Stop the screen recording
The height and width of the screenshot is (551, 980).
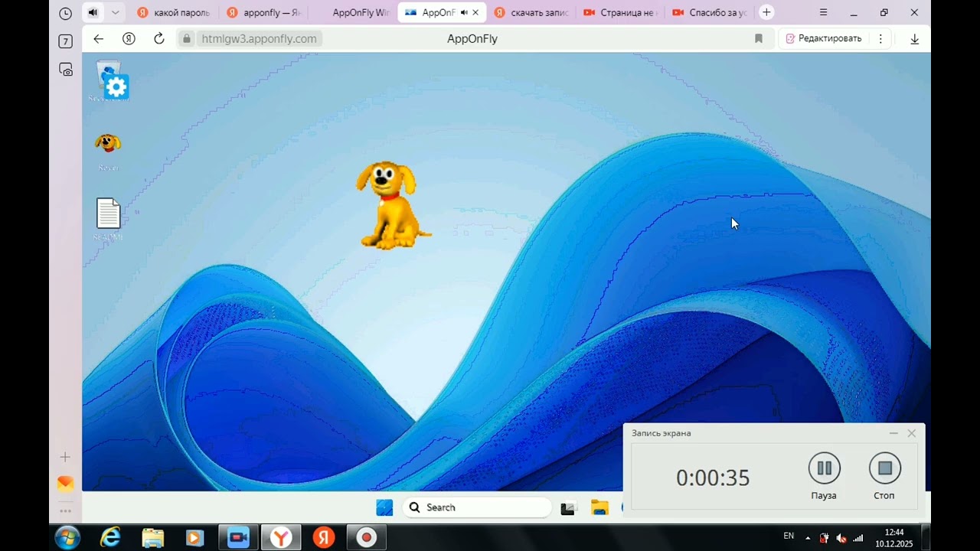coord(884,468)
